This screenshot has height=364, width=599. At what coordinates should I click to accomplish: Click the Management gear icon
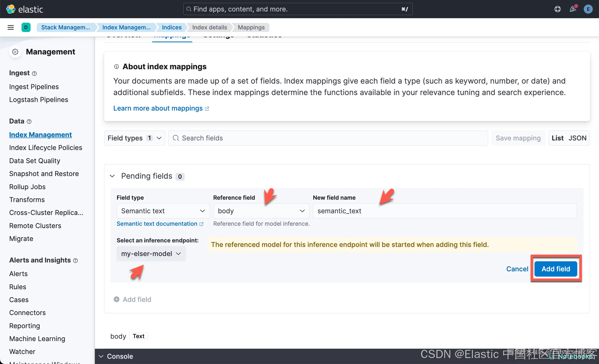pyautogui.click(x=15, y=52)
